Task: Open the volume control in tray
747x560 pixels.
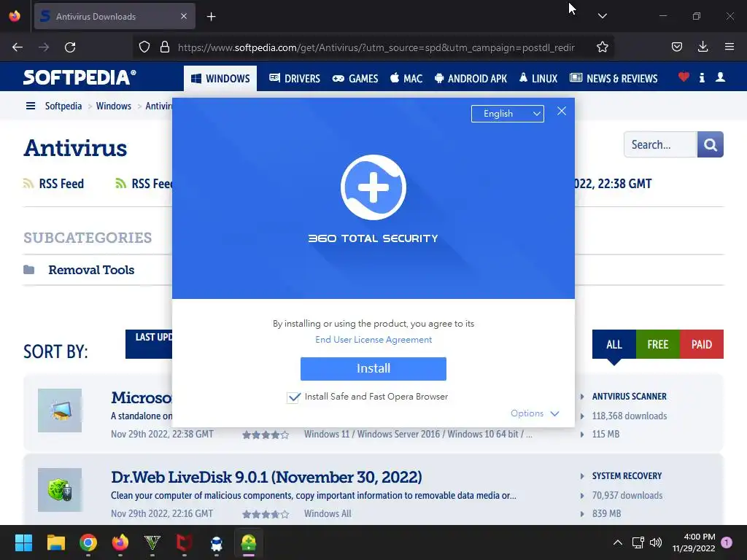Action: coord(656,542)
